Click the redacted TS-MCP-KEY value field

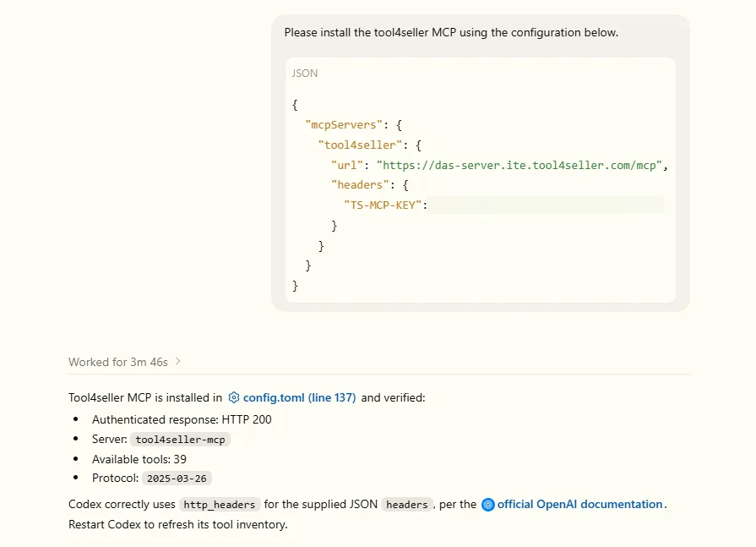tap(546, 205)
